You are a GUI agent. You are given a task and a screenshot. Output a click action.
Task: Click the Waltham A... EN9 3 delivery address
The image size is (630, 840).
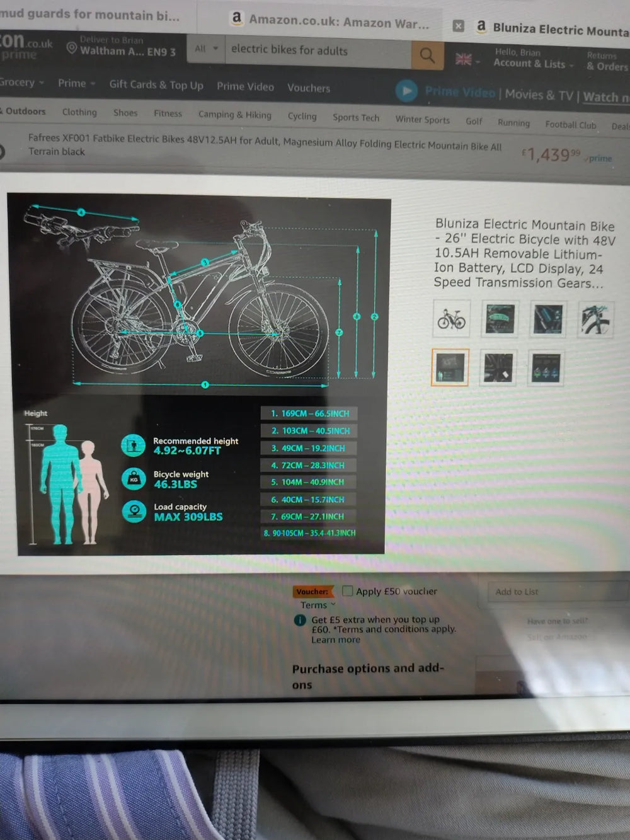[x=128, y=52]
